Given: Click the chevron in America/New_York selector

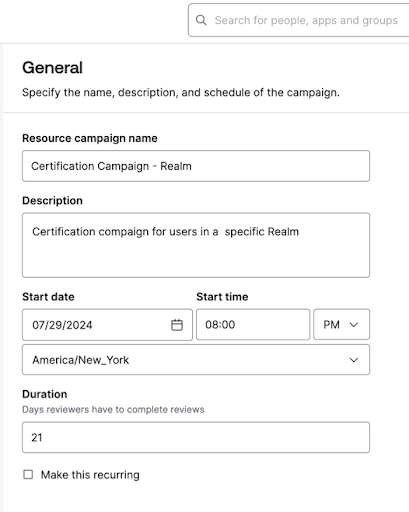Looking at the screenshot, I should pos(354,360).
